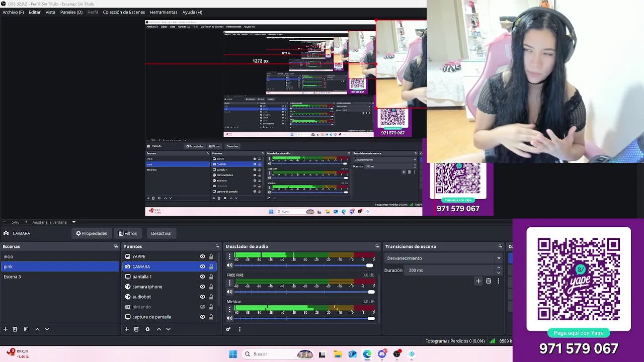
Task: Remove selected source with trash icon
Action: [x=136, y=329]
